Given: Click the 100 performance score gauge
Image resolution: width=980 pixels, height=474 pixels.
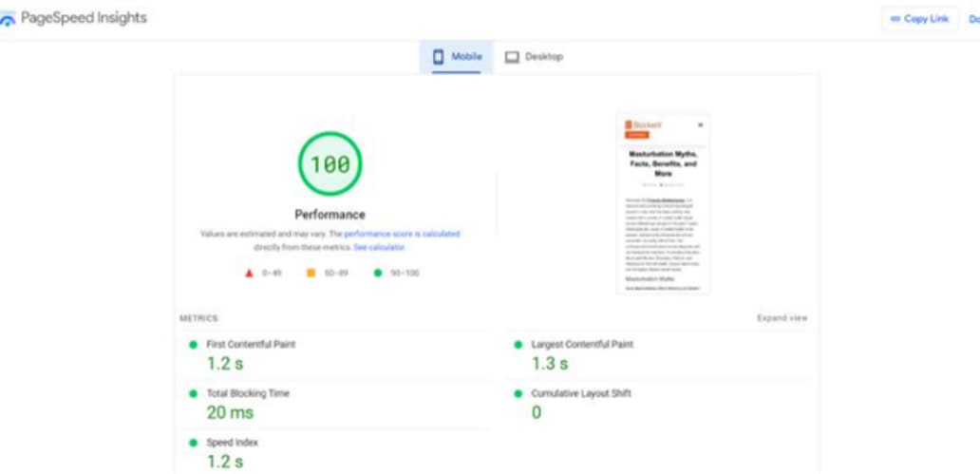Looking at the screenshot, I should (330, 164).
